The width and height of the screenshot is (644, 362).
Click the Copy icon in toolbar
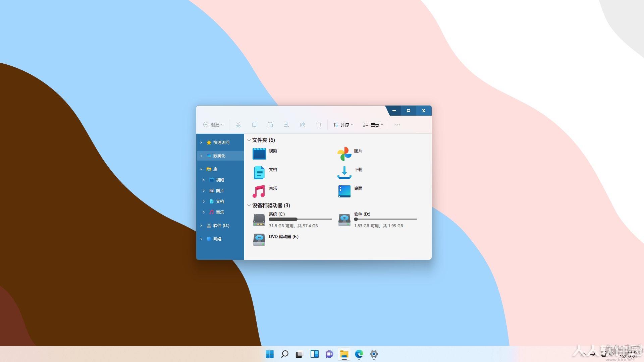click(x=254, y=125)
